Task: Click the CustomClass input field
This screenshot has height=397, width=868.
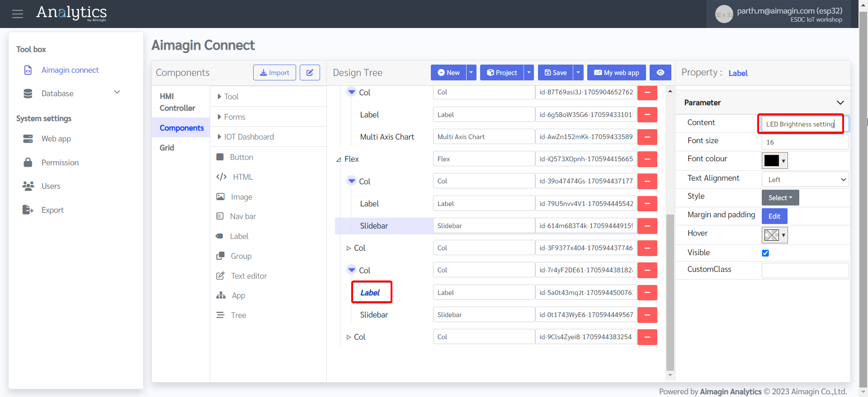Action: coord(805,271)
